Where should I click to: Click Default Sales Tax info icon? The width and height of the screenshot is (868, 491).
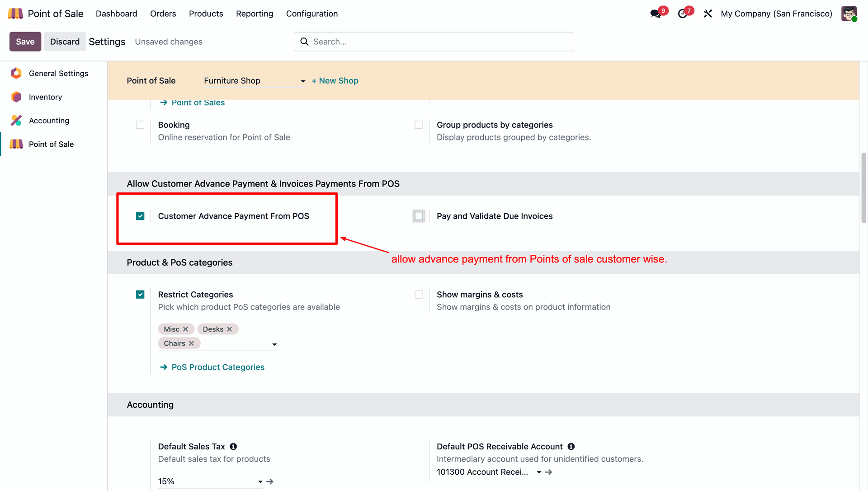tap(233, 446)
